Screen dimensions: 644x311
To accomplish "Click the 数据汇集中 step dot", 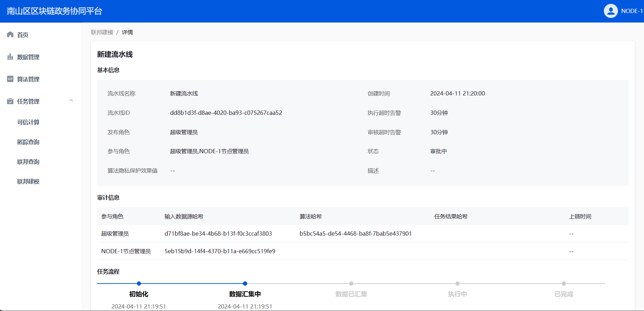I will [x=245, y=284].
